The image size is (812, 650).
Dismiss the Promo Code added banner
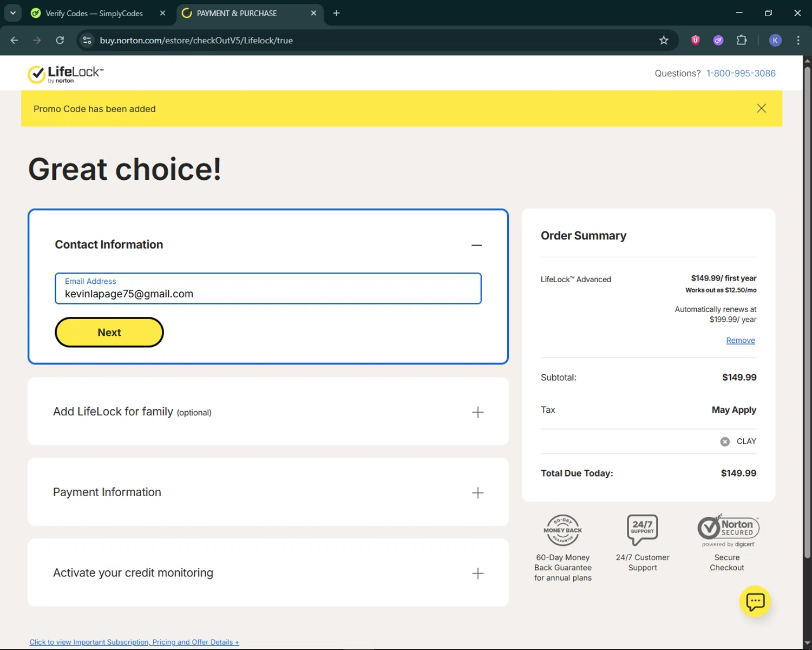[761, 108]
